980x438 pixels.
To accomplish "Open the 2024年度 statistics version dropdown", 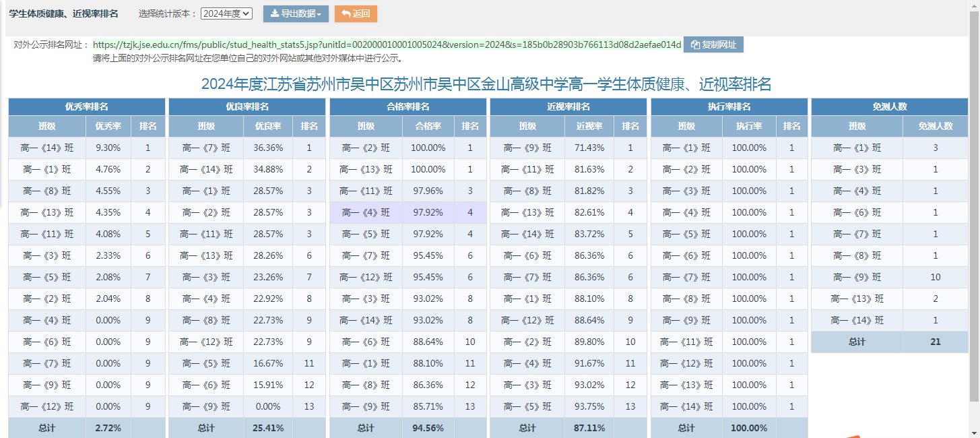I will (226, 13).
